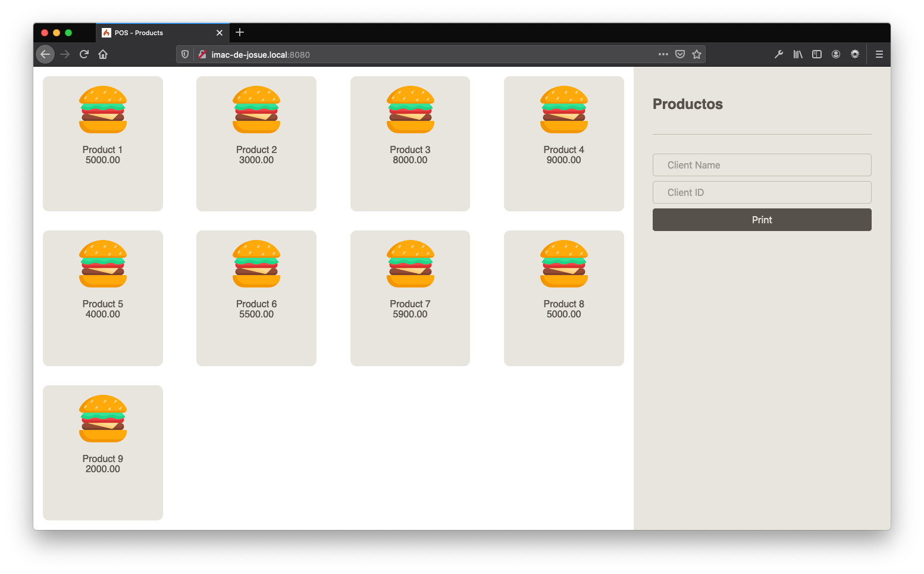The height and width of the screenshot is (574, 924).
Task: Open the Firefox hamburger menu
Action: tap(879, 54)
